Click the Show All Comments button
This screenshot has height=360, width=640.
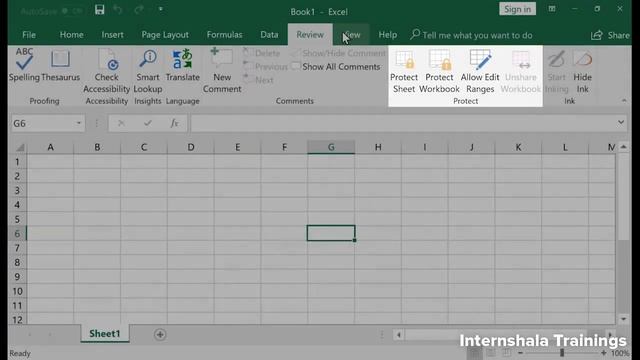pos(336,67)
